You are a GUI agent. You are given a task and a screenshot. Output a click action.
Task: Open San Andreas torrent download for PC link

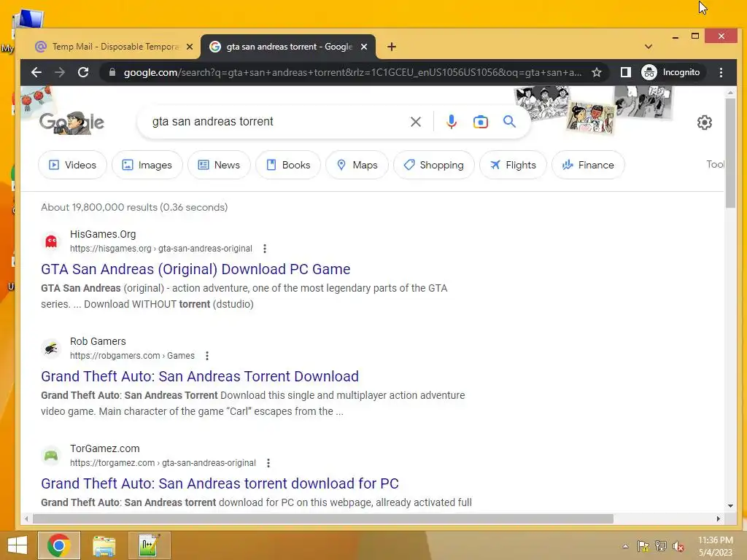point(220,483)
